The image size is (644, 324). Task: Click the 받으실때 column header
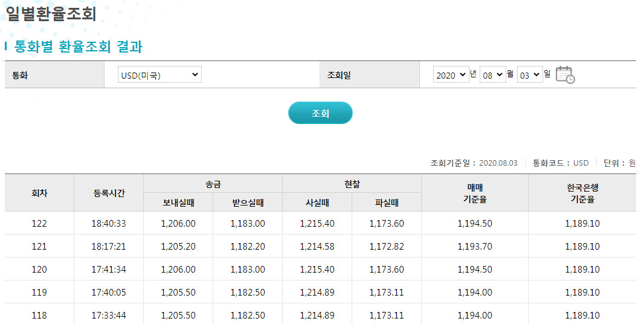click(x=248, y=202)
